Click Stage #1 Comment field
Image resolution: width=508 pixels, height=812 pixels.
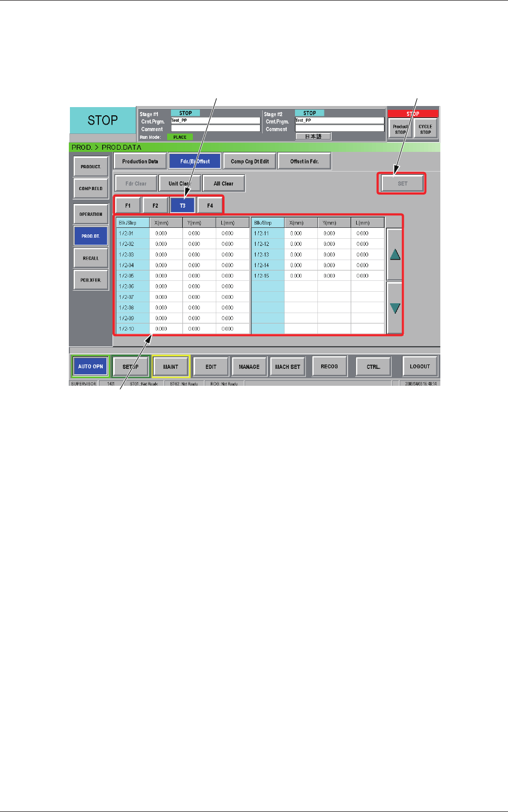pyautogui.click(x=215, y=128)
